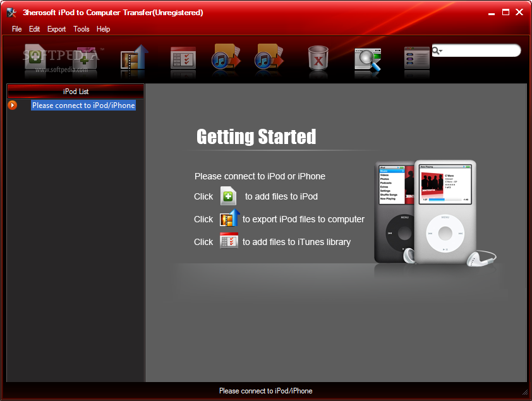
Task: Click 'Please connect to iPod or iPhone' text
Action: tap(260, 176)
